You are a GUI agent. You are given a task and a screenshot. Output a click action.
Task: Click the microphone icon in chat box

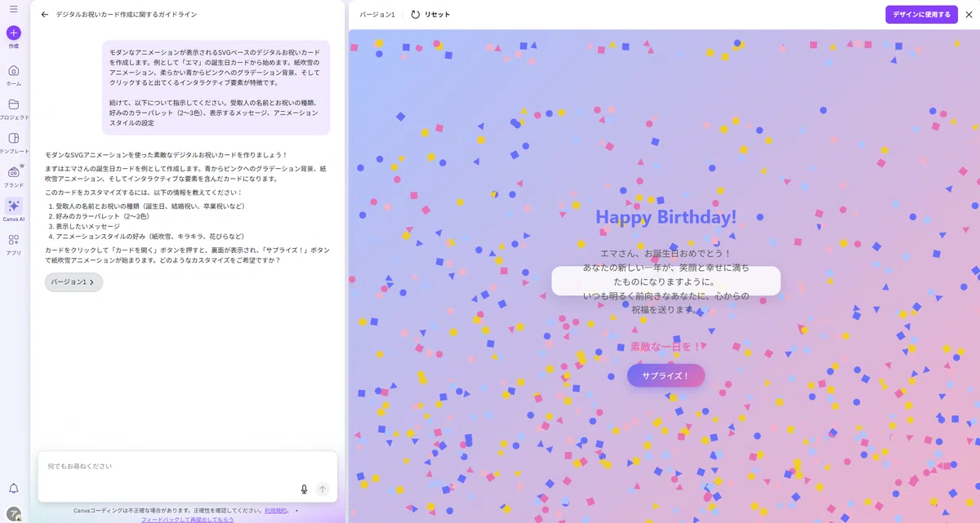[304, 490]
